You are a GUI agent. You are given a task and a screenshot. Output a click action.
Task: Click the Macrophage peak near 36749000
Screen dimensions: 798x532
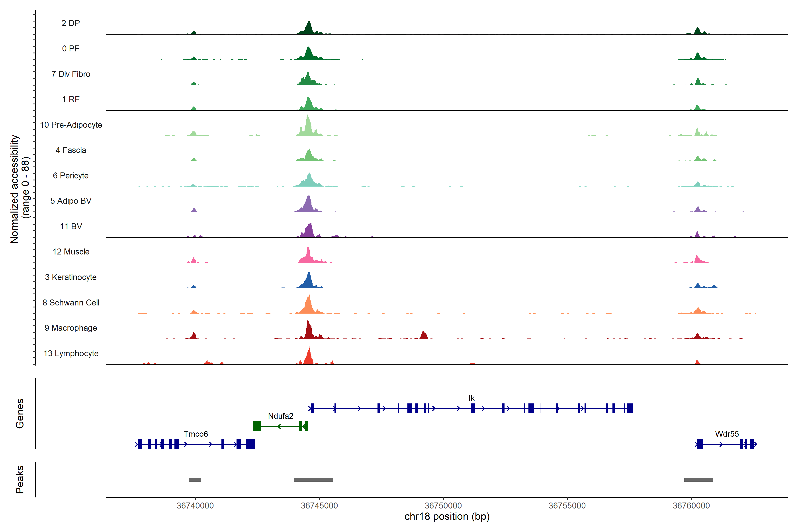[423, 335]
